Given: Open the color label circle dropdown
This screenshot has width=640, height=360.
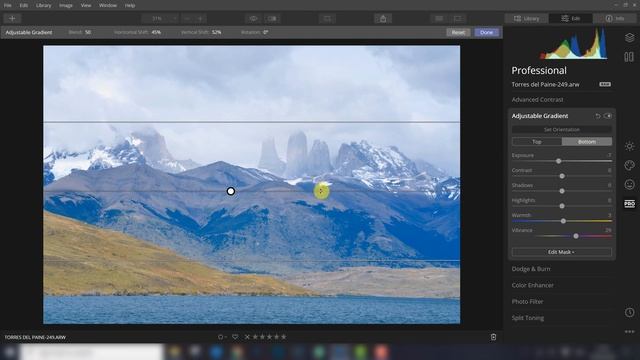Looking at the screenshot, I should point(222,337).
